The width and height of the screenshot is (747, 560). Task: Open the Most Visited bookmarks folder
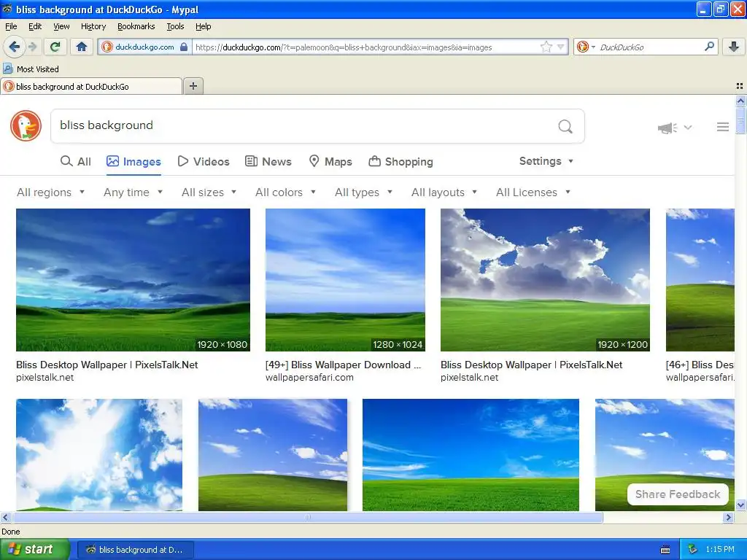click(x=31, y=69)
